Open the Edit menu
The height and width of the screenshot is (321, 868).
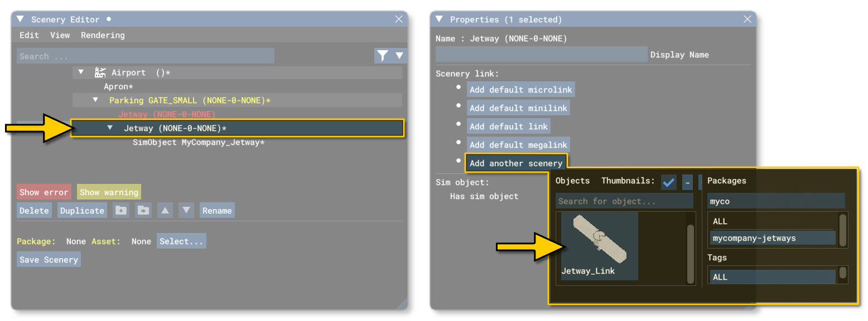29,35
